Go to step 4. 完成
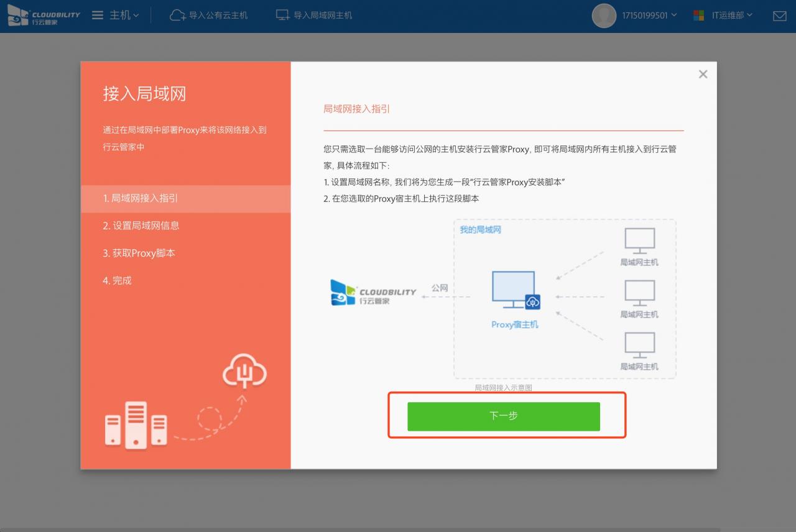Viewport: 796px width, 532px height. click(185, 280)
